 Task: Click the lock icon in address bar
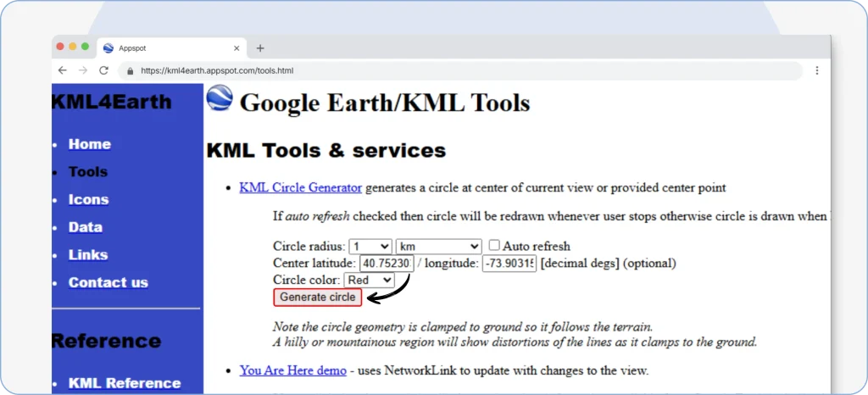tap(131, 71)
